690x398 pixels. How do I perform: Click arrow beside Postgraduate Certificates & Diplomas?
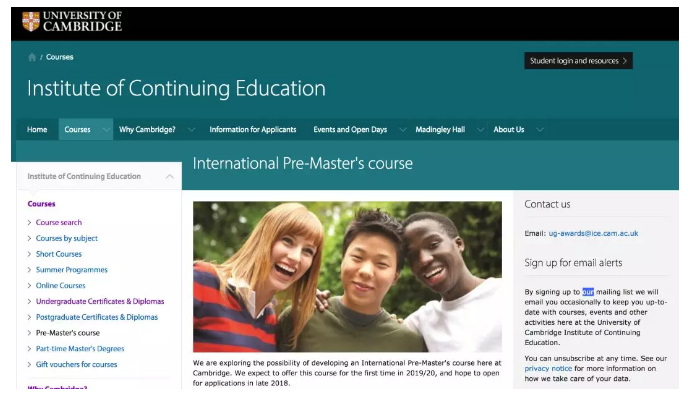[29, 317]
